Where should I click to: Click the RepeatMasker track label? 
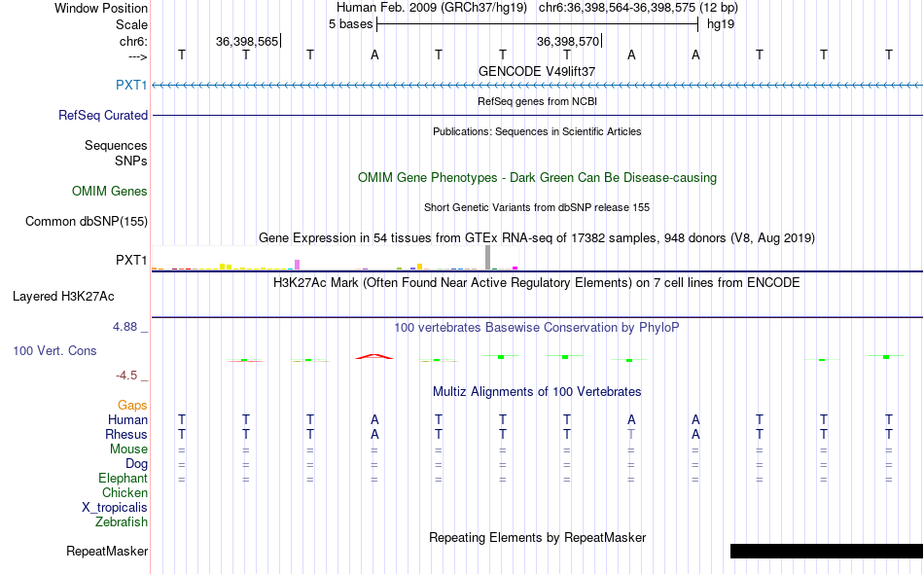click(107, 551)
